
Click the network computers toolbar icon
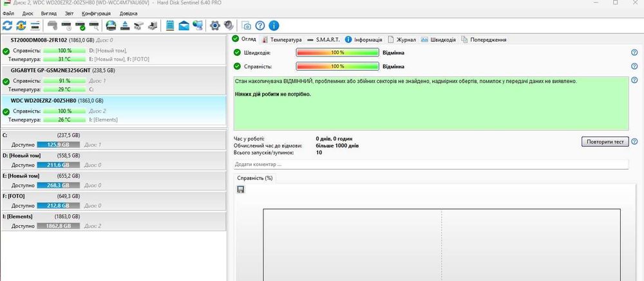pos(198,26)
